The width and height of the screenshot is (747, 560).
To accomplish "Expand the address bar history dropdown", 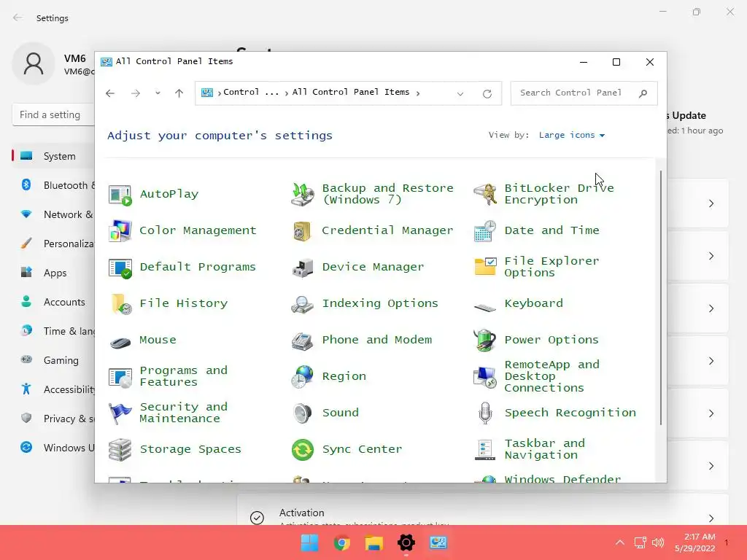I will 460,93.
